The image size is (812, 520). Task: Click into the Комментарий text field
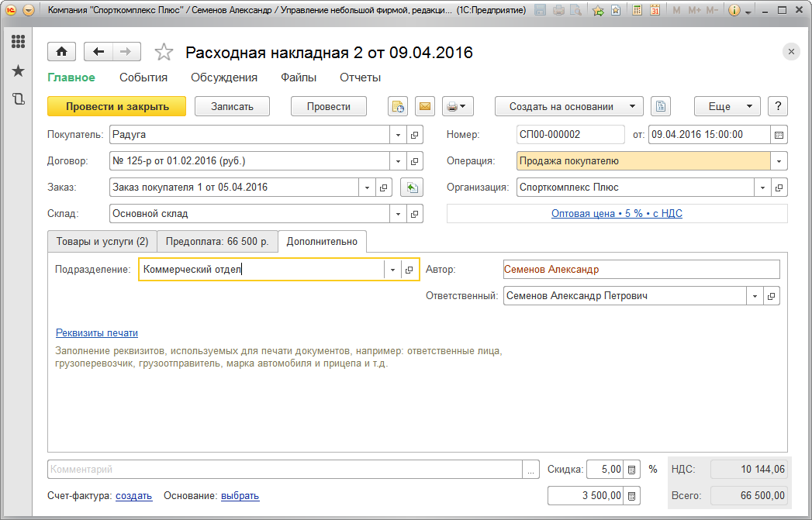tap(285, 470)
